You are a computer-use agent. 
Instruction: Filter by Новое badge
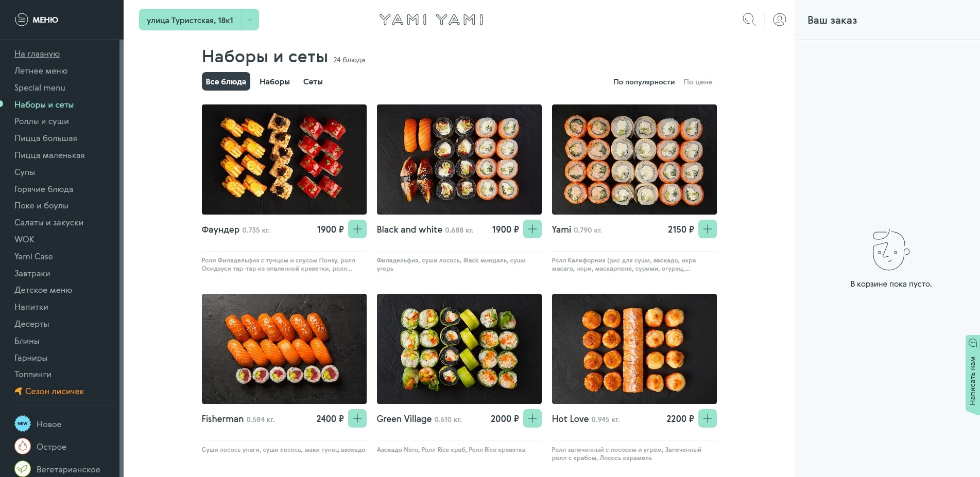(x=23, y=424)
